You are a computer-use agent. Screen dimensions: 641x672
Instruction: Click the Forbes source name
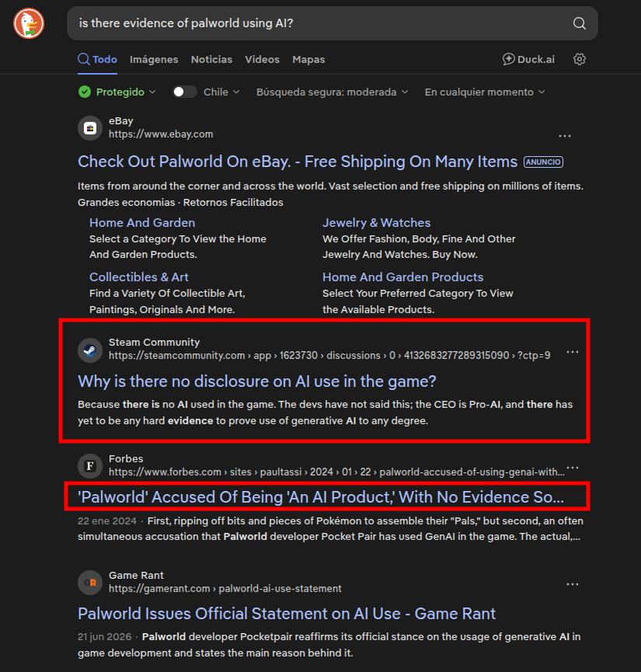point(126,458)
